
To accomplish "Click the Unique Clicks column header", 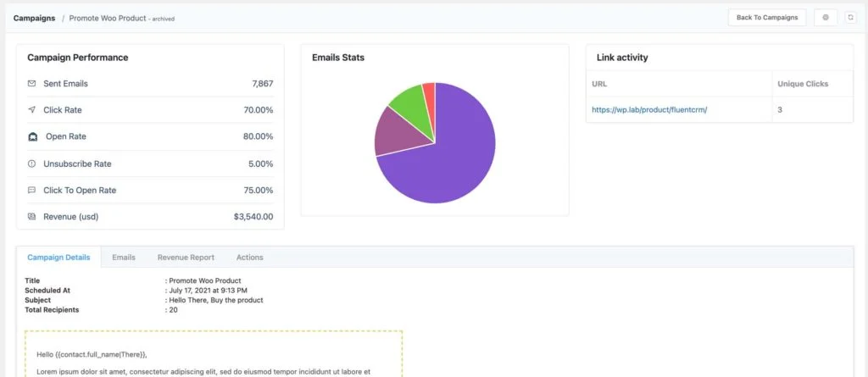I will coord(803,84).
